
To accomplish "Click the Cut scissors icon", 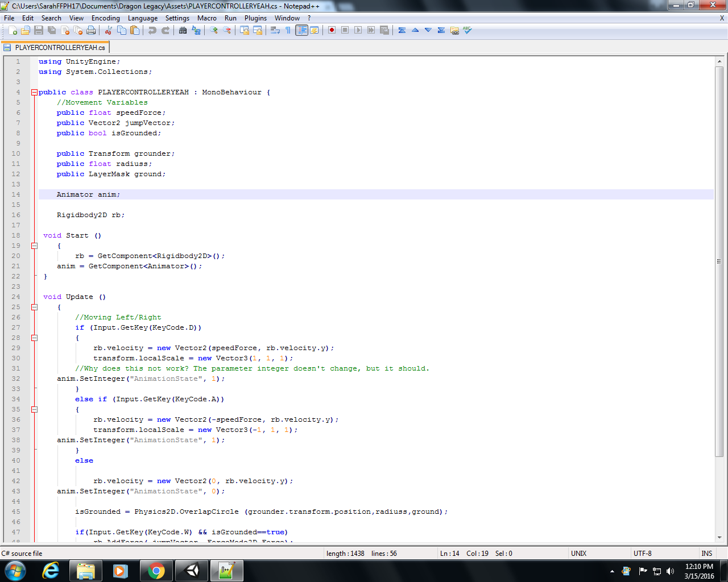I will 108,30.
